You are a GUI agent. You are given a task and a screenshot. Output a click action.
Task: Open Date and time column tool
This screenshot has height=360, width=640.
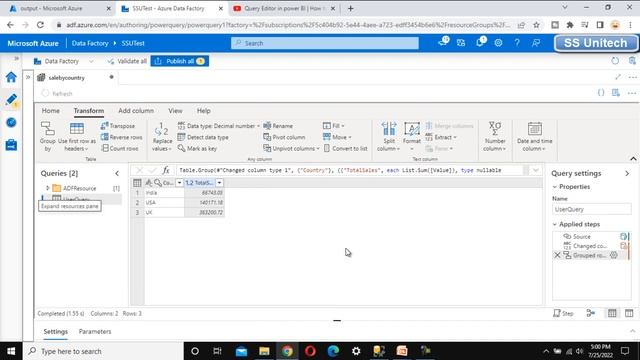pyautogui.click(x=534, y=136)
